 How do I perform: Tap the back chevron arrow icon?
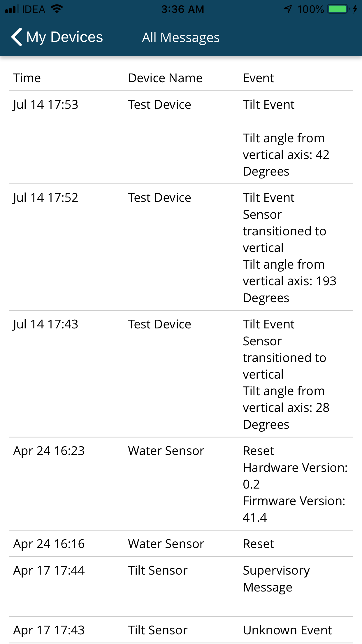(x=16, y=37)
